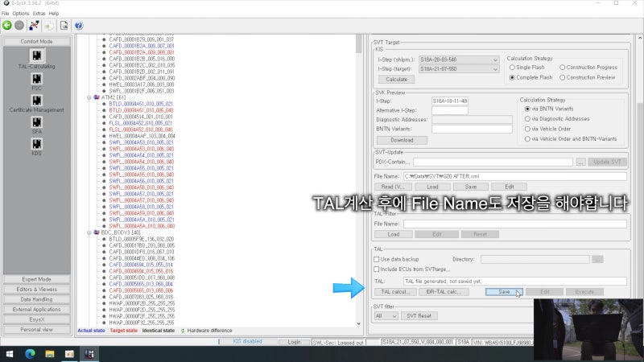Click the BNTN Variants input field
644x362 pixels.
pos(472,129)
